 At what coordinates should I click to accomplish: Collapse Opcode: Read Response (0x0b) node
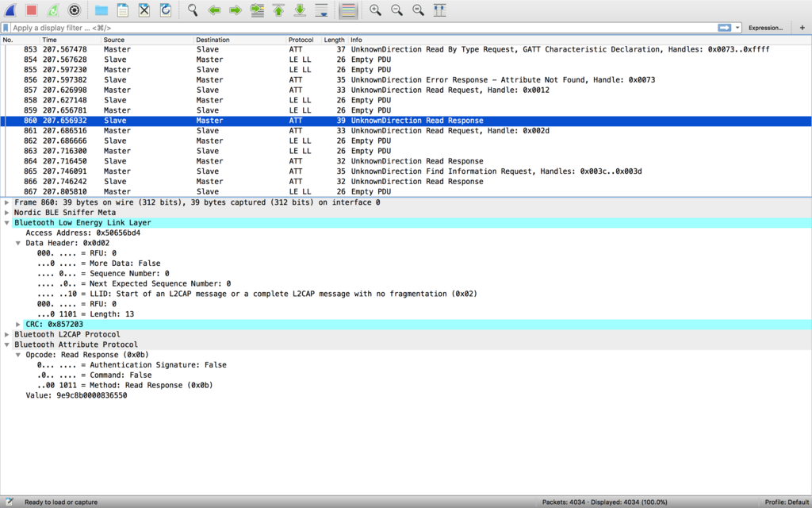tap(18, 355)
